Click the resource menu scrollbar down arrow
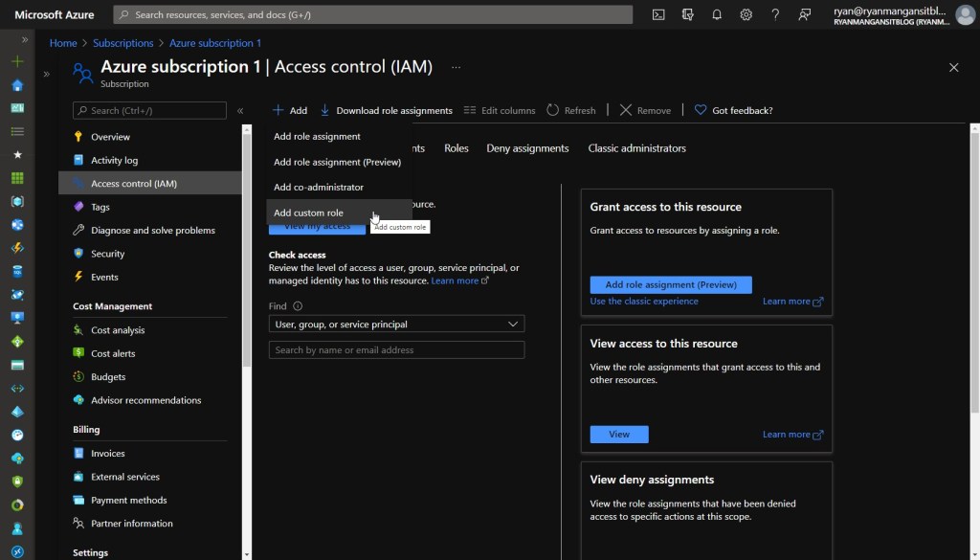The image size is (980, 560). coord(246,554)
